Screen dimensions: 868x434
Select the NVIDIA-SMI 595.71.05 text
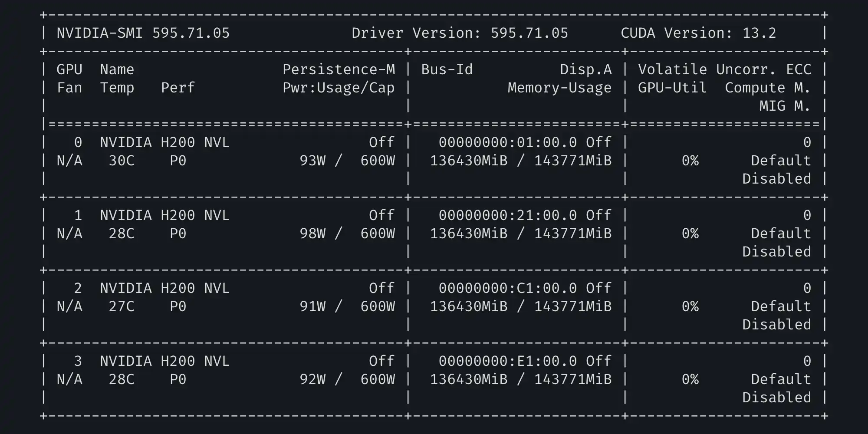(x=143, y=33)
